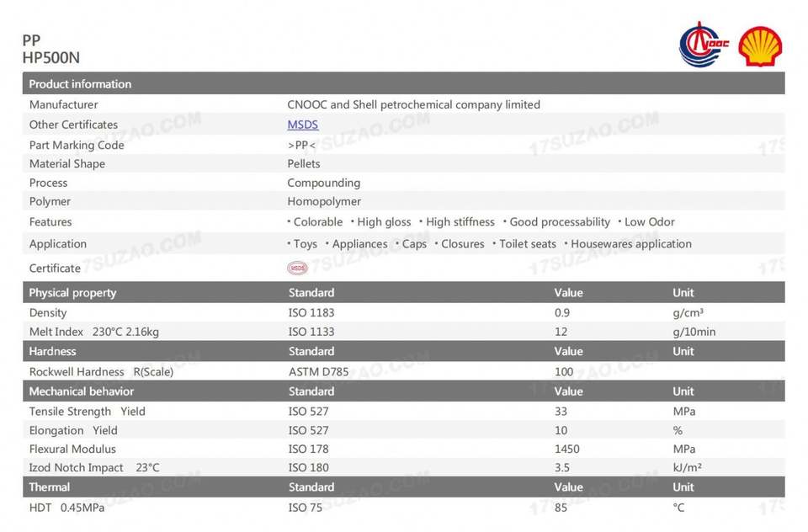The image size is (808, 532).
Task: Select the ASTM D785 standard cell
Action: (x=318, y=372)
